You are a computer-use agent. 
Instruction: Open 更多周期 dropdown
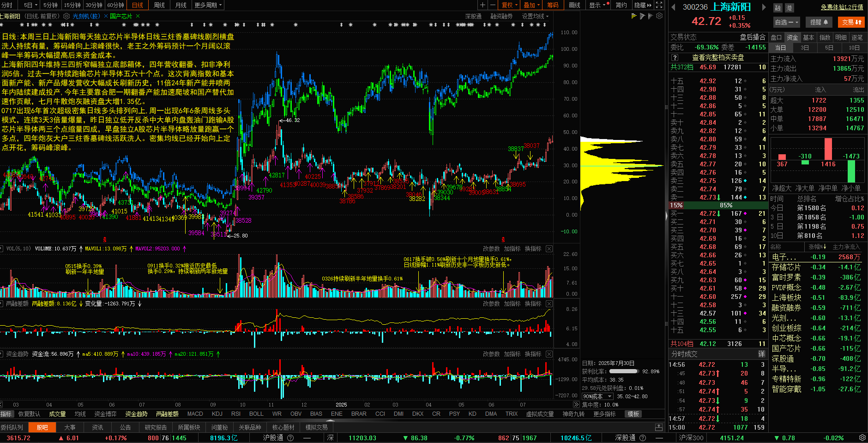(208, 5)
